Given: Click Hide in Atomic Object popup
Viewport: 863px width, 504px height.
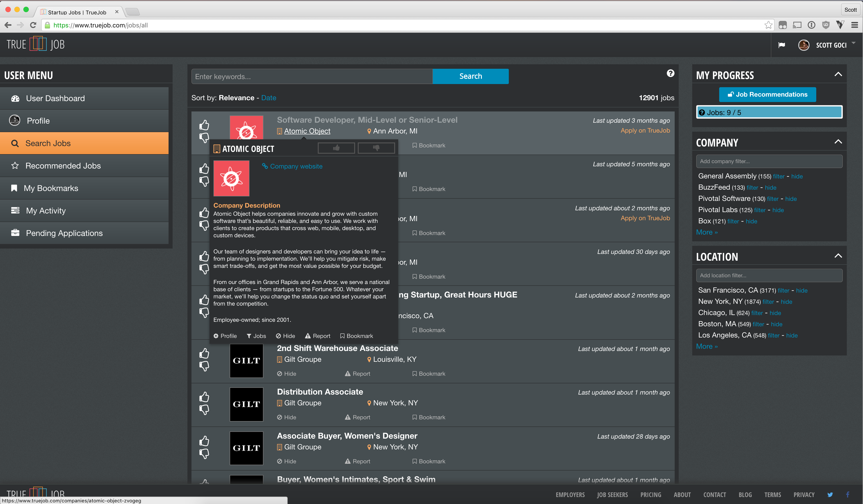Looking at the screenshot, I should (285, 336).
